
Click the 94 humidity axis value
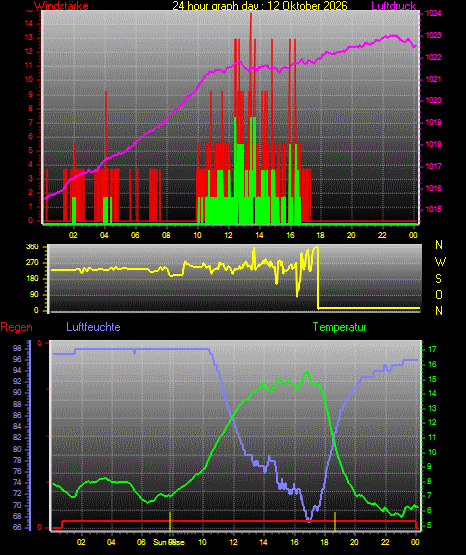(17, 371)
